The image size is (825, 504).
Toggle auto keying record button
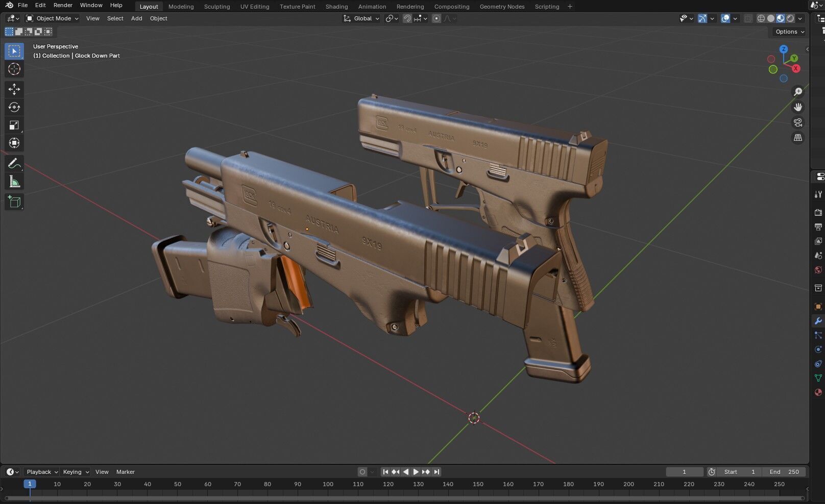[362, 472]
